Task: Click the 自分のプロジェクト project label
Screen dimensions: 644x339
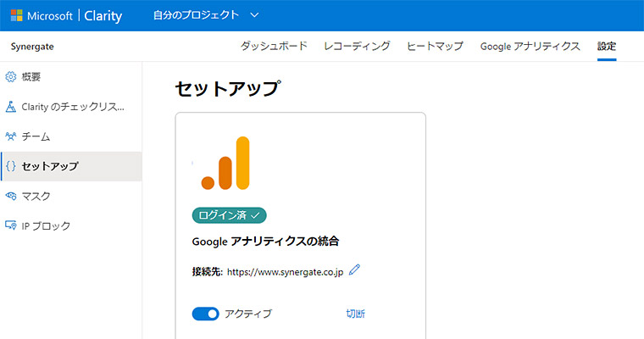Action: click(x=196, y=15)
